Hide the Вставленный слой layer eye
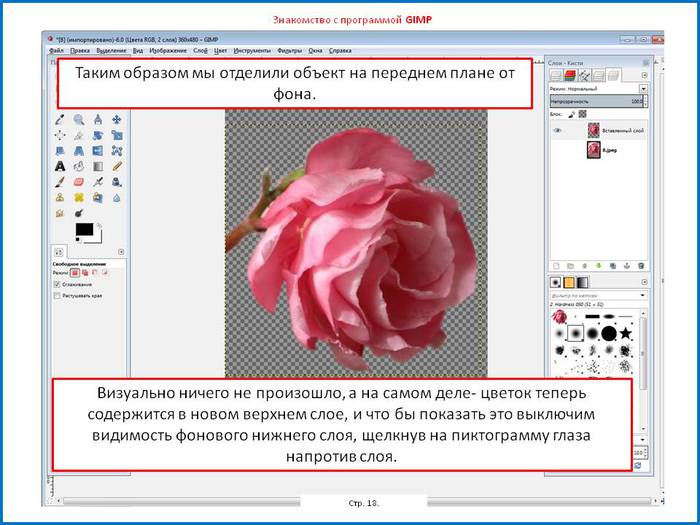This screenshot has width=700, height=525. point(558,130)
